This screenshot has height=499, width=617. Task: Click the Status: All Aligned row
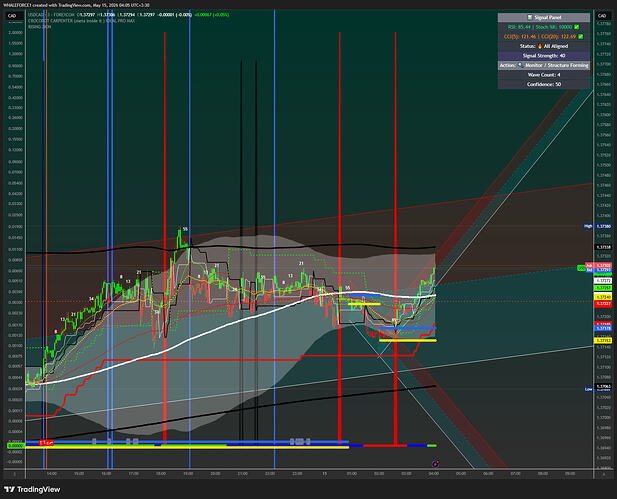point(544,46)
